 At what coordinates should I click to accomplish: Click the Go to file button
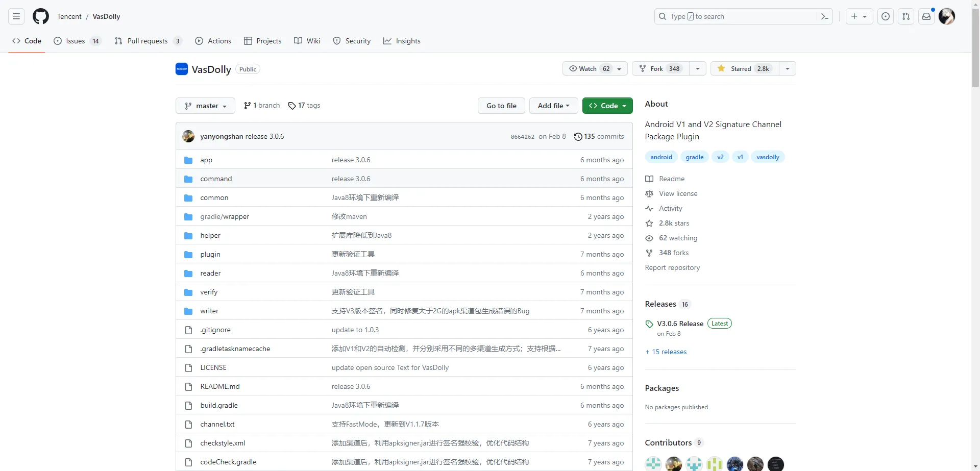(502, 106)
